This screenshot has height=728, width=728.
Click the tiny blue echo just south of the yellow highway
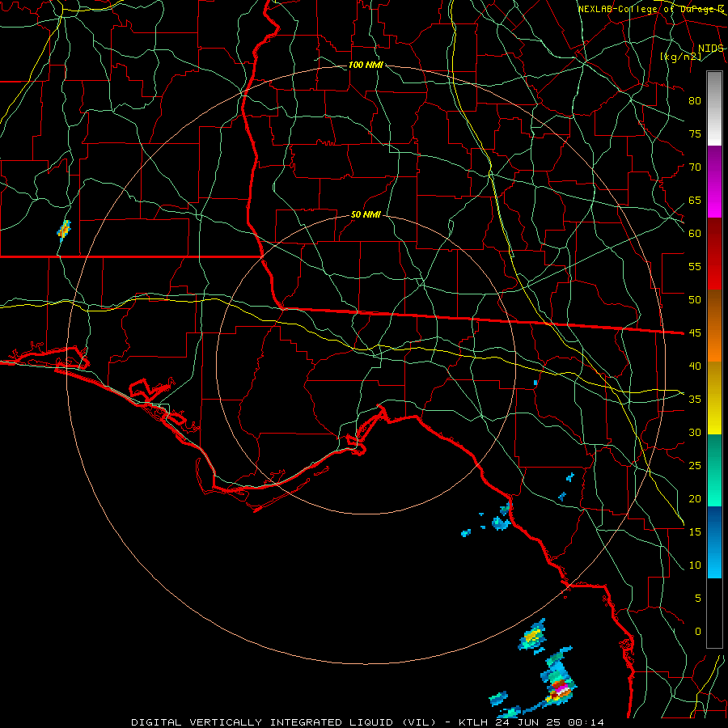pos(535,383)
